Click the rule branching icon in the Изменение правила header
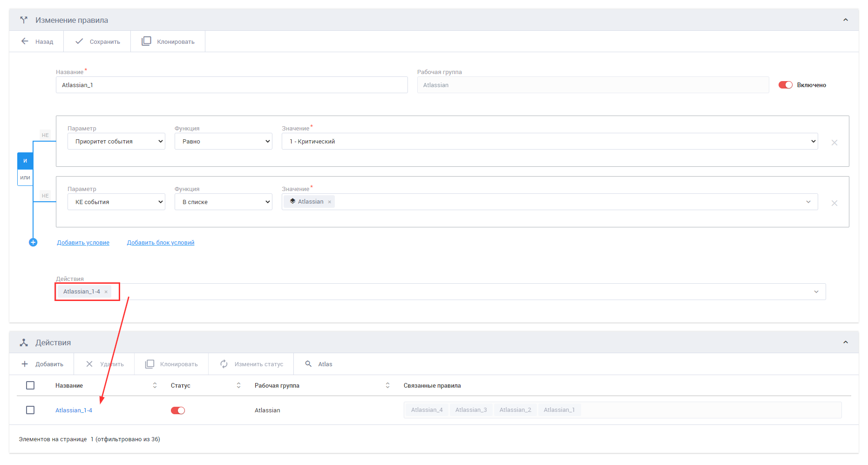The image size is (868, 465). (x=24, y=20)
